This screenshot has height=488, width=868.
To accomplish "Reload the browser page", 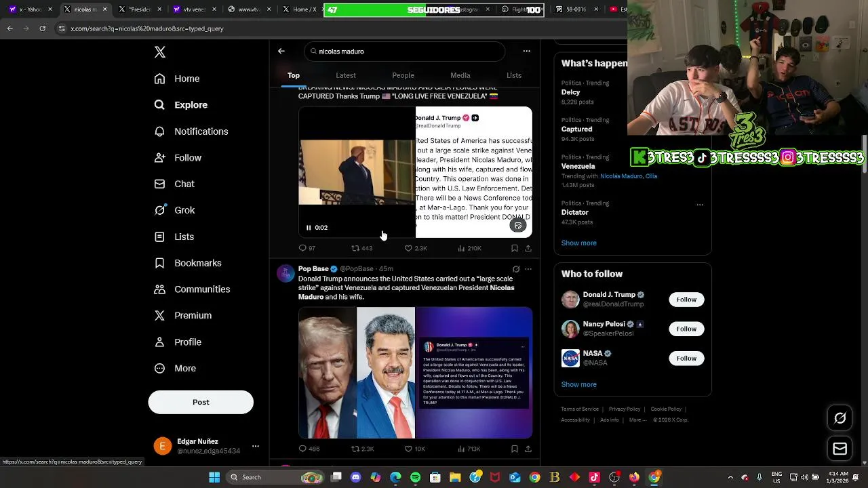I will [42, 28].
